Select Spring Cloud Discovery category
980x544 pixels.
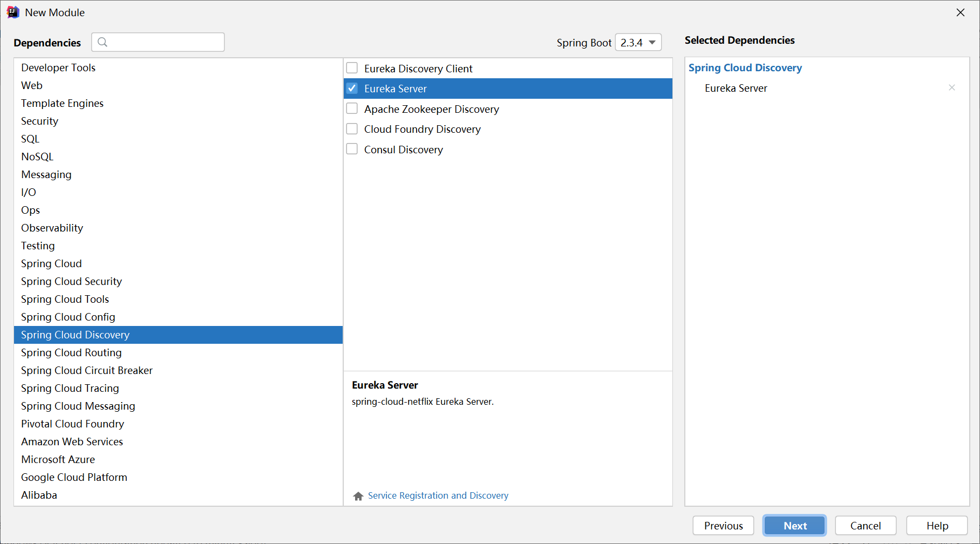(178, 335)
